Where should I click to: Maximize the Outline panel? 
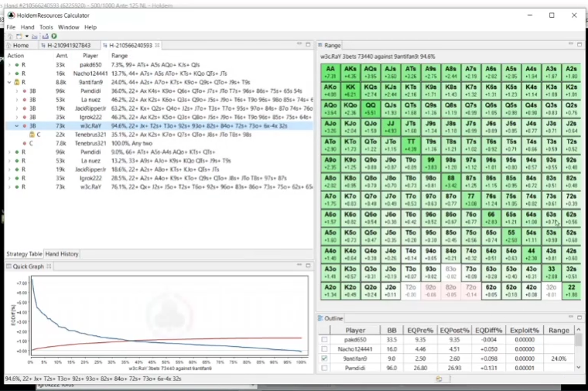(x=579, y=317)
